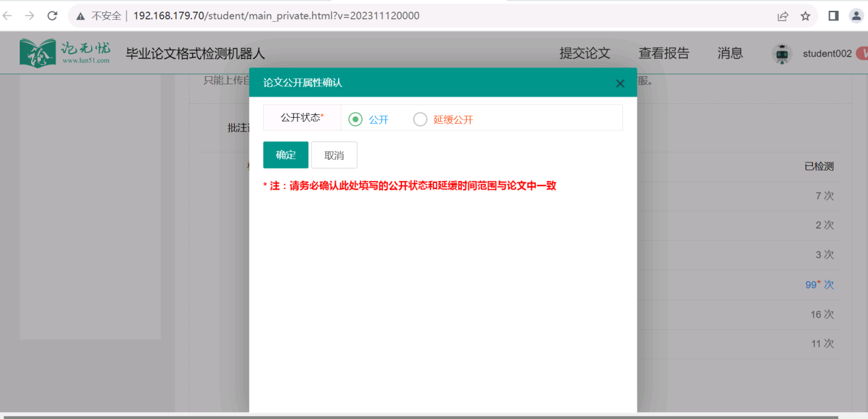Go to 查看报告 menu item
Screen dimensions: 868x419
(x=663, y=53)
